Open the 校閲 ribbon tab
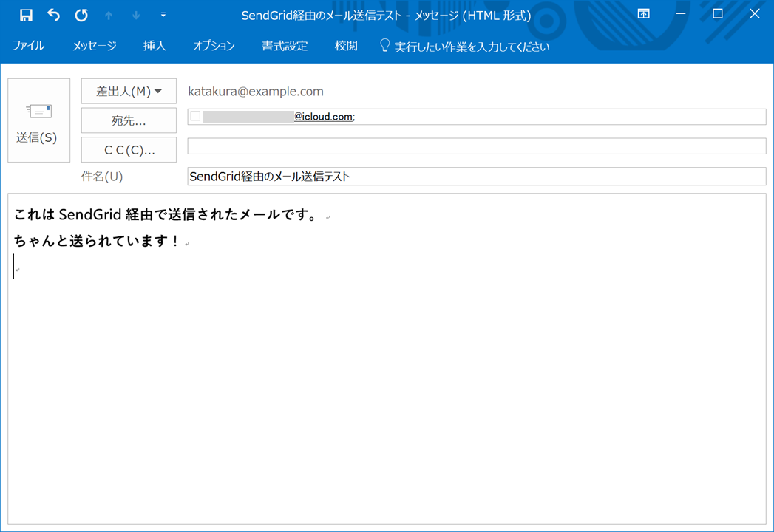Image resolution: width=774 pixels, height=532 pixels. (x=345, y=46)
